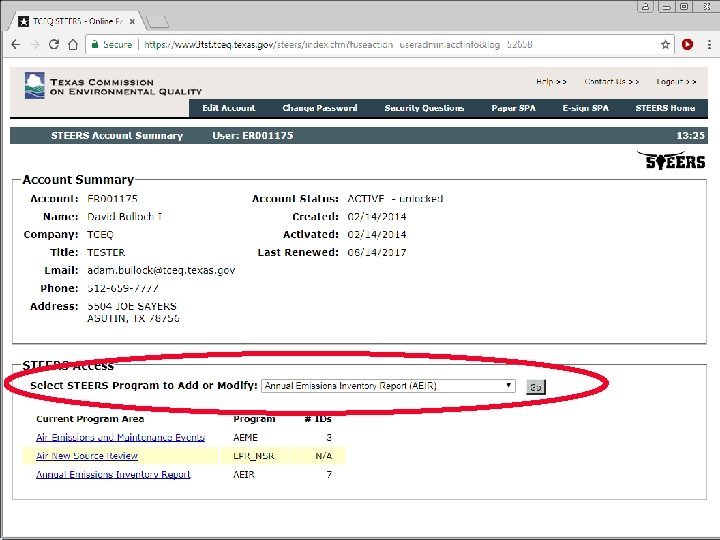
Task: Open the Chrome three-dot menu
Action: click(709, 45)
